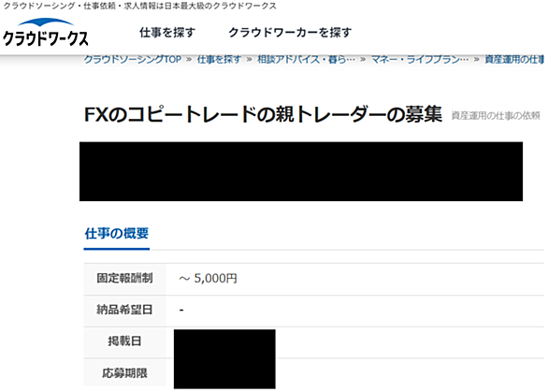
Task: Open the 仕事を探す breadcrumb link
Action: (x=219, y=60)
